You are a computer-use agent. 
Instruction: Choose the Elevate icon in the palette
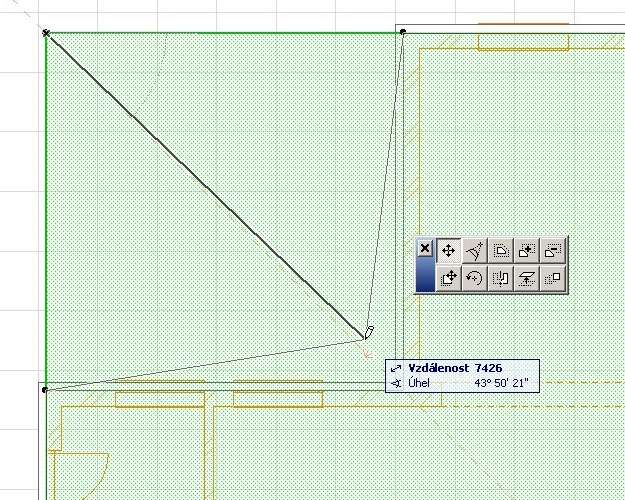[527, 278]
